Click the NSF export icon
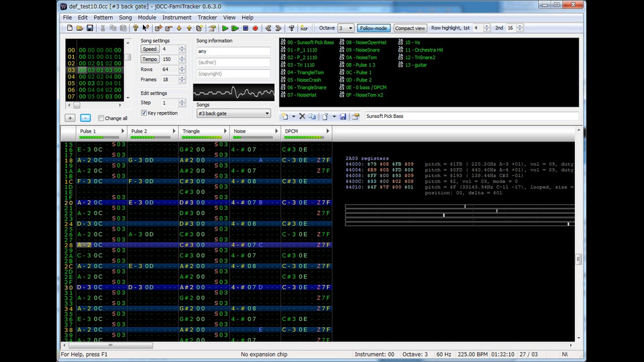Image resolution: width=644 pixels, height=362 pixels. (304, 28)
